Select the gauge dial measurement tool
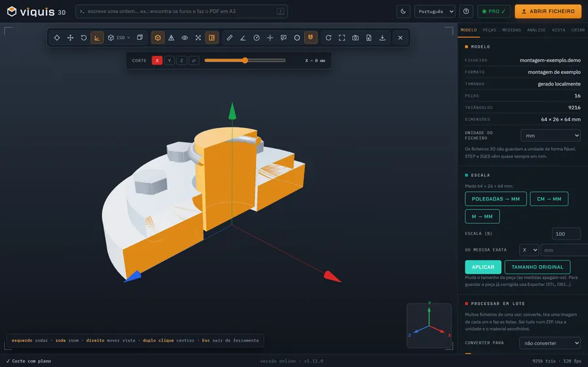 (257, 38)
